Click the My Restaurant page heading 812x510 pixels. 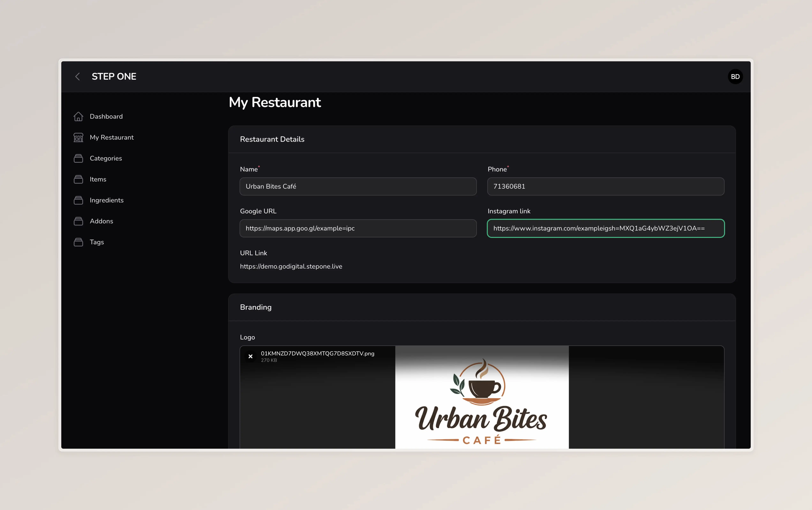tap(275, 102)
